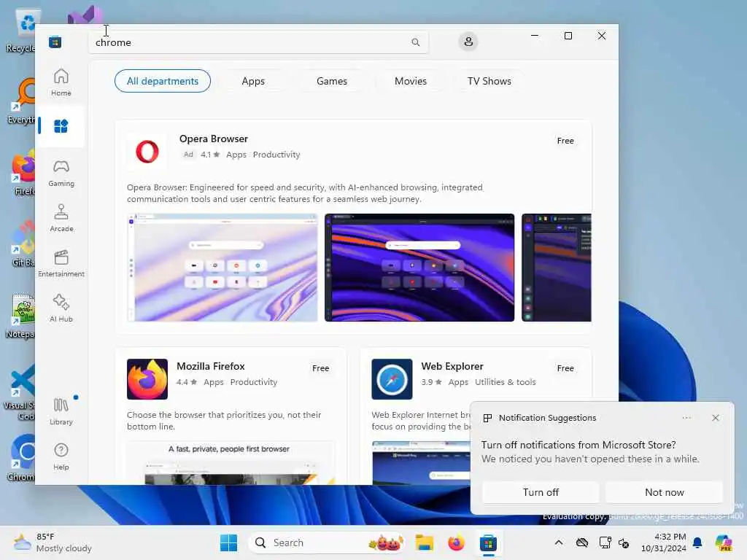Click Firefox's 4.4 star rating
Image resolution: width=747 pixels, height=560 pixels.
coord(186,382)
